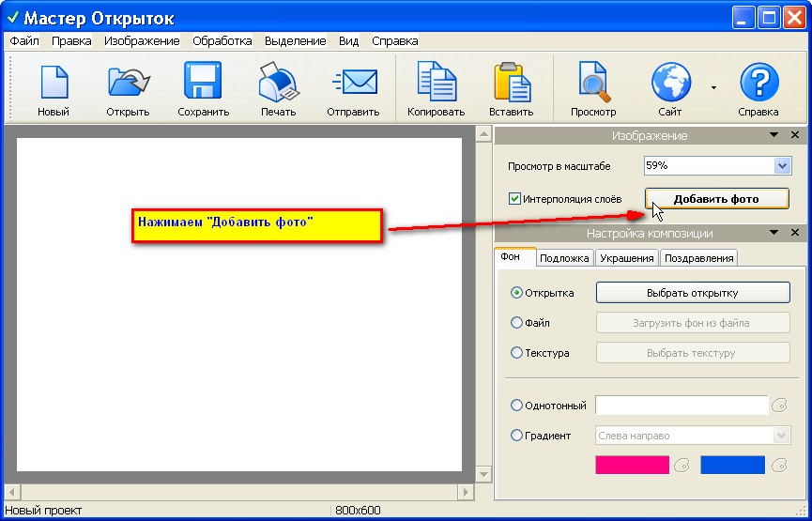Click the Печать printer icon
The height and width of the screenshot is (521, 812).
click(x=278, y=82)
